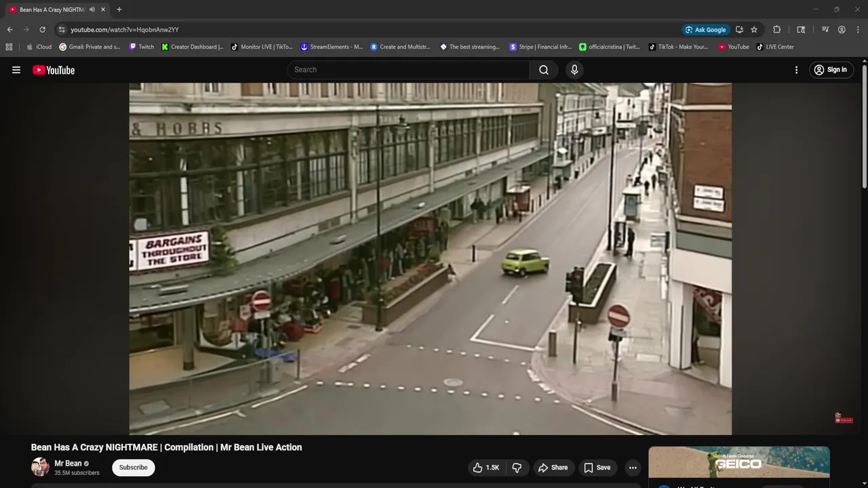
Task: Subscribe to the Mr Bean channel
Action: click(134, 468)
